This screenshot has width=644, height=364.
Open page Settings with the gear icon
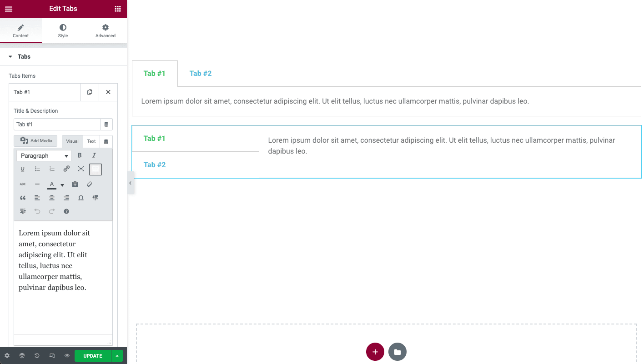point(7,355)
